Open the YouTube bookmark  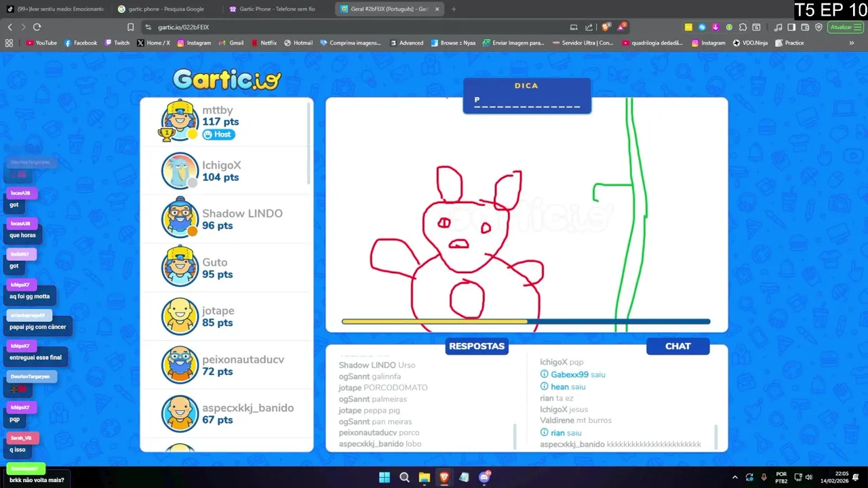point(41,43)
